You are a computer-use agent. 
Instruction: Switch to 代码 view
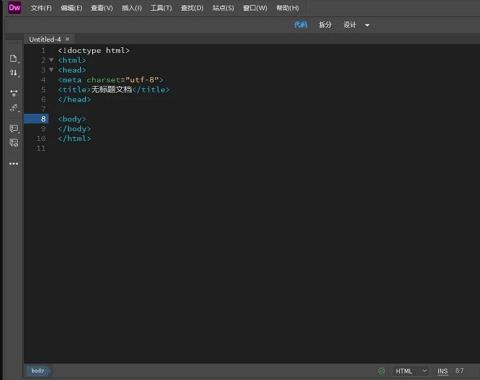click(301, 25)
